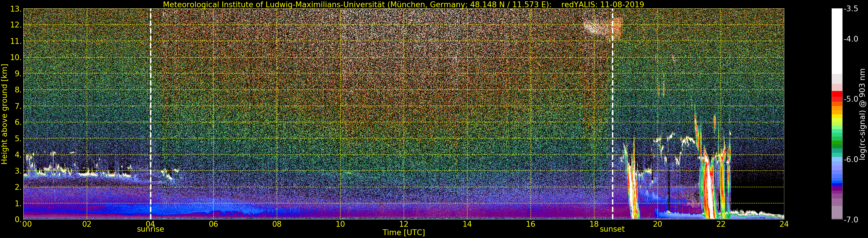Select the '2.' height axis tick label
This screenshot has height=238, width=868.
coord(18,187)
